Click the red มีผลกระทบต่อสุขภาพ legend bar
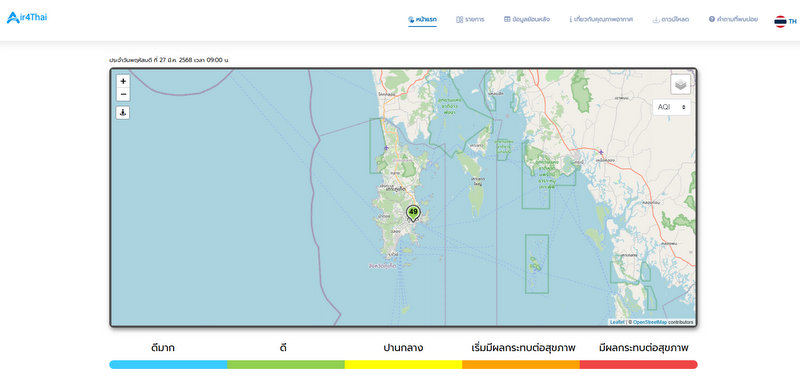 click(x=638, y=365)
